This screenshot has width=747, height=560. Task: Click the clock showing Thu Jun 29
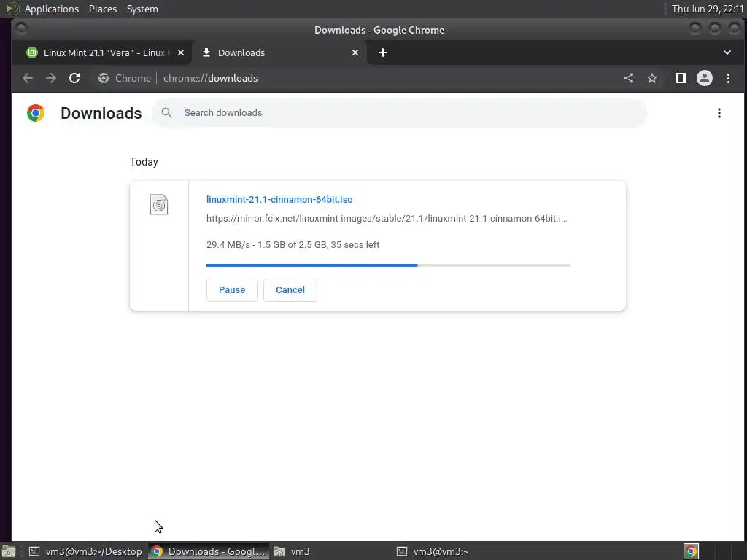tap(708, 9)
